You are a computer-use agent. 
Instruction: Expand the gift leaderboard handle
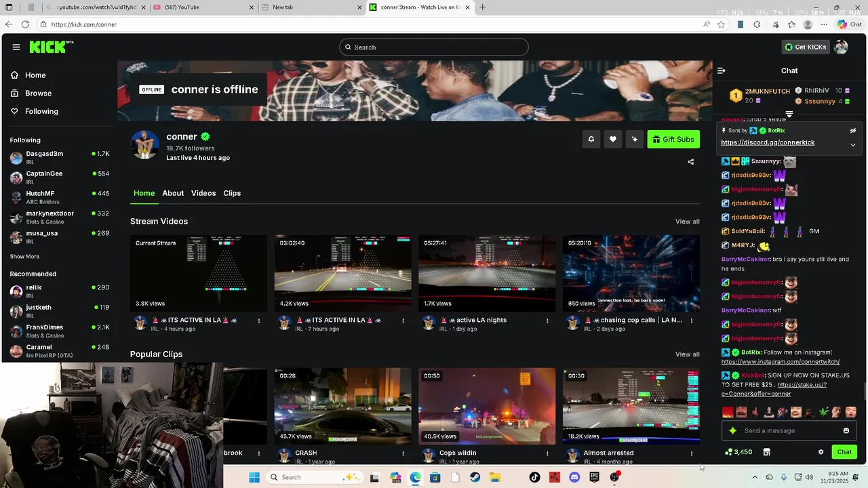(x=789, y=114)
